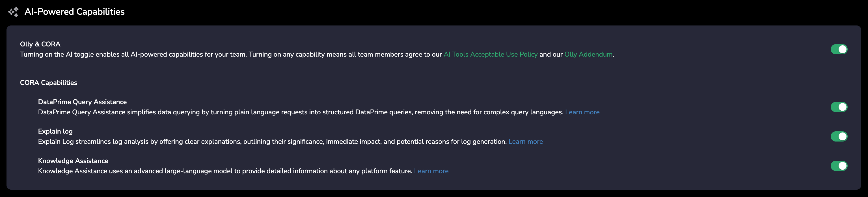Disable the Olly & CORA master toggle

point(839,49)
